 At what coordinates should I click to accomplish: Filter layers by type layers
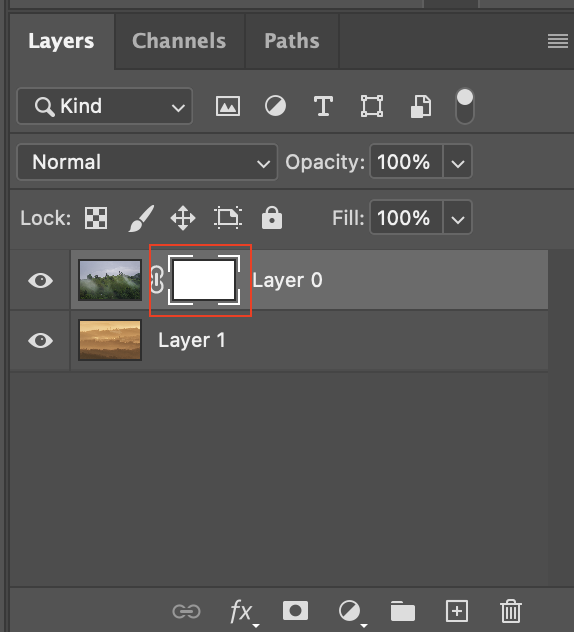[323, 106]
